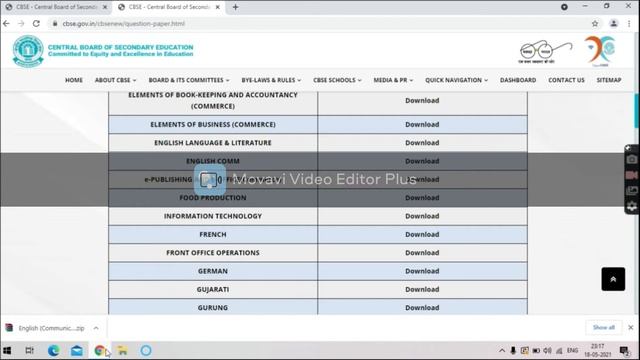Expand CBSE SCHOOLS dropdown
Image resolution: width=640 pixels, height=360 pixels.
tap(337, 80)
